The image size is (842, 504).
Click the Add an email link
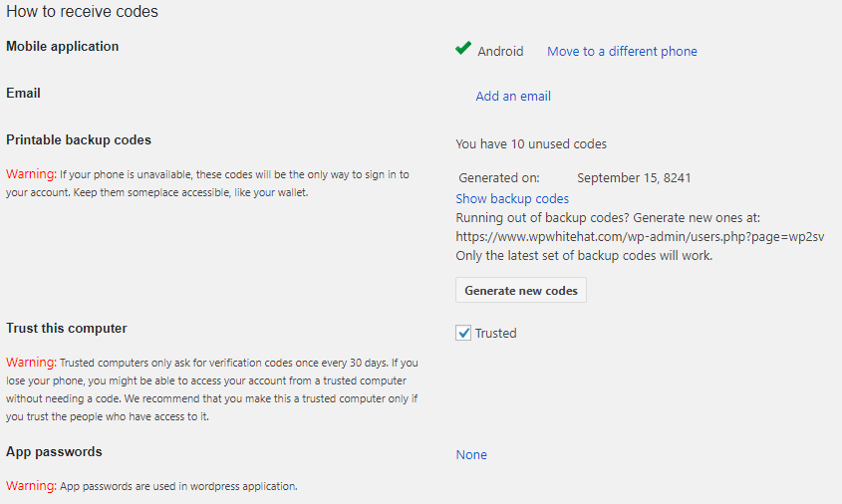click(x=513, y=97)
